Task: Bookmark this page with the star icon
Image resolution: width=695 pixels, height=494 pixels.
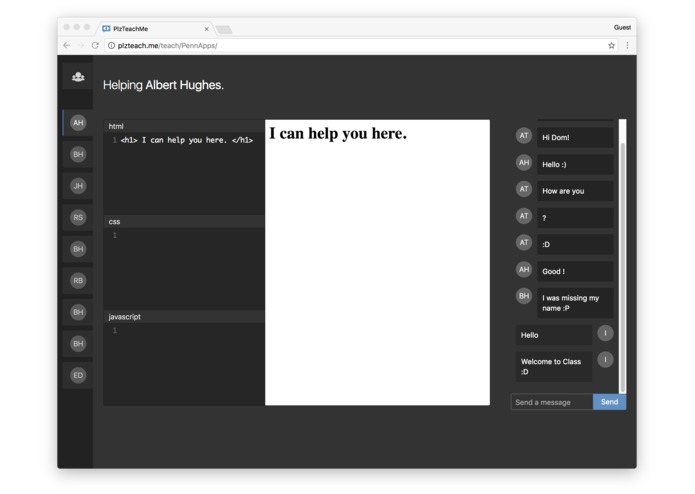Action: [611, 45]
